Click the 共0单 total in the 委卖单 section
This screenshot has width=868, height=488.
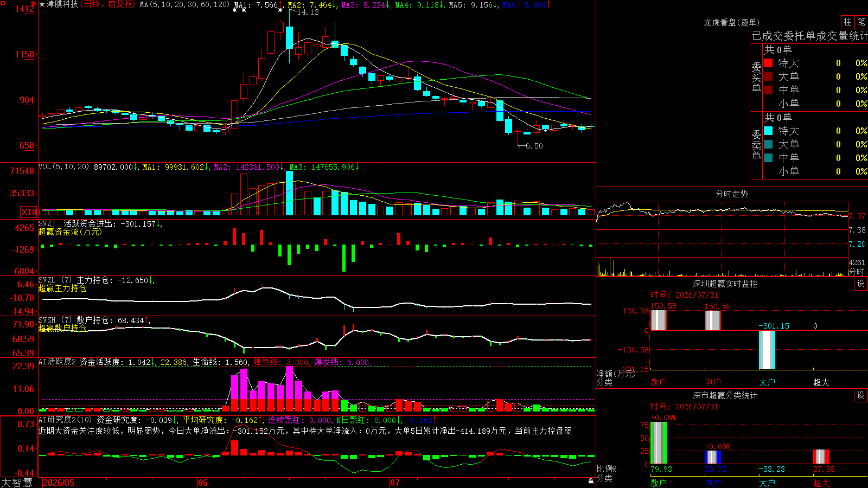pos(778,118)
